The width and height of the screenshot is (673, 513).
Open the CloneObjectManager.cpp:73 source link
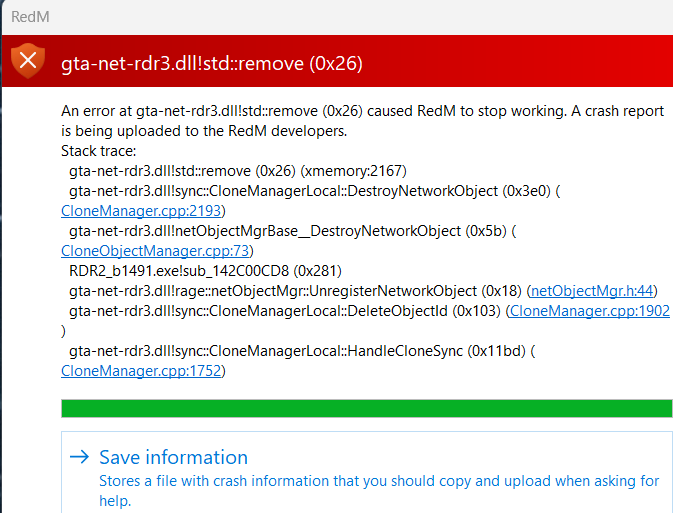pos(155,251)
